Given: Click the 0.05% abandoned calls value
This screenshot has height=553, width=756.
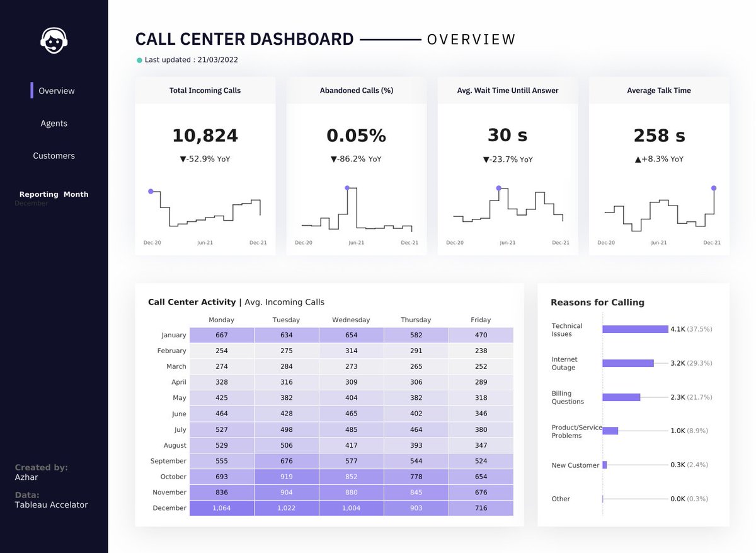Looking at the screenshot, I should click(x=357, y=136).
